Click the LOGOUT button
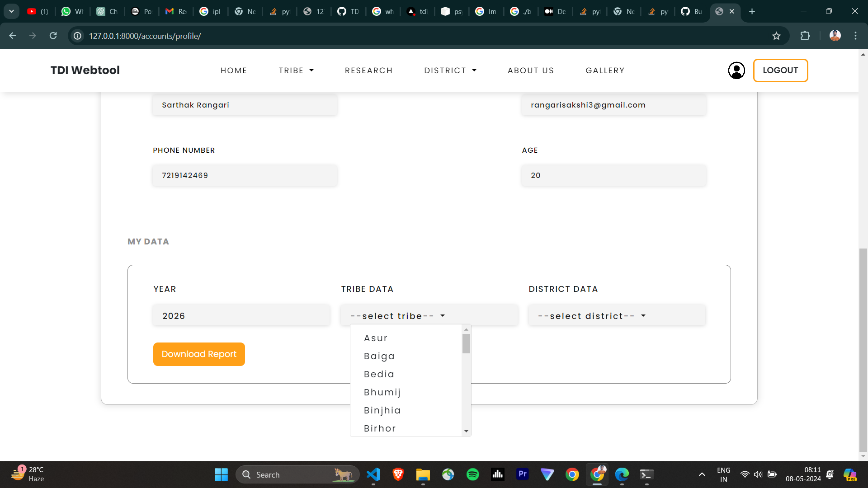Screen dimensions: 868x488 tap(780, 70)
